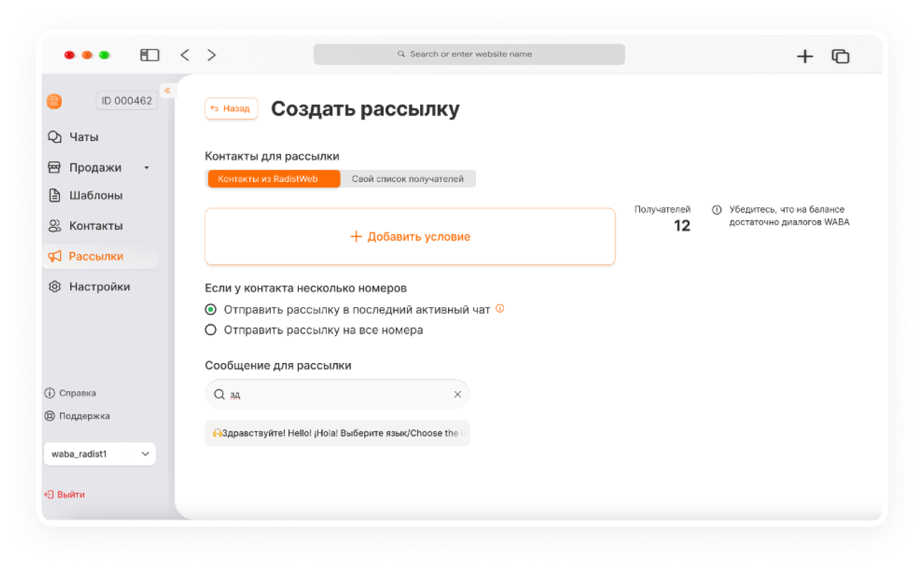Expand the Продажи submenu arrow
The height and width of the screenshot is (569, 924).
(146, 168)
